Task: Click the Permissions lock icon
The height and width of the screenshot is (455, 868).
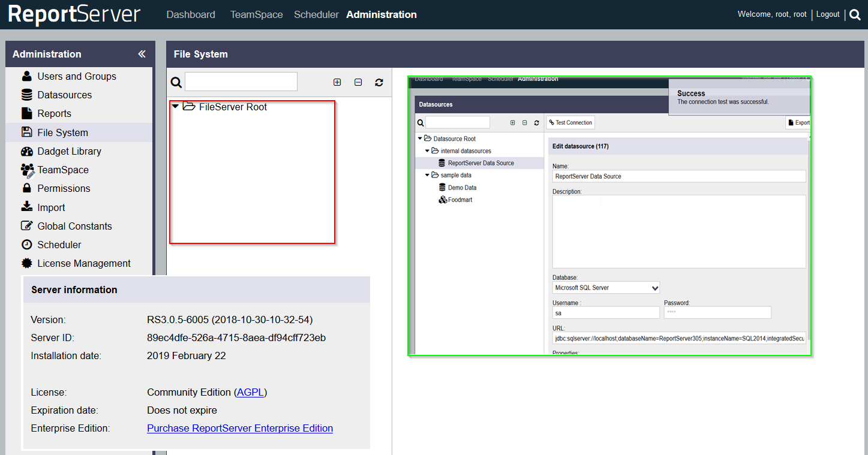Action: point(27,188)
